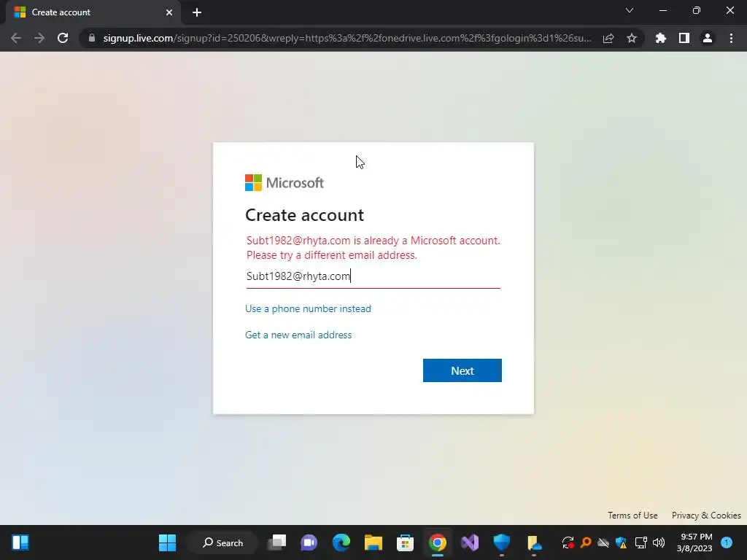Open the Windows Start menu

coord(167,542)
